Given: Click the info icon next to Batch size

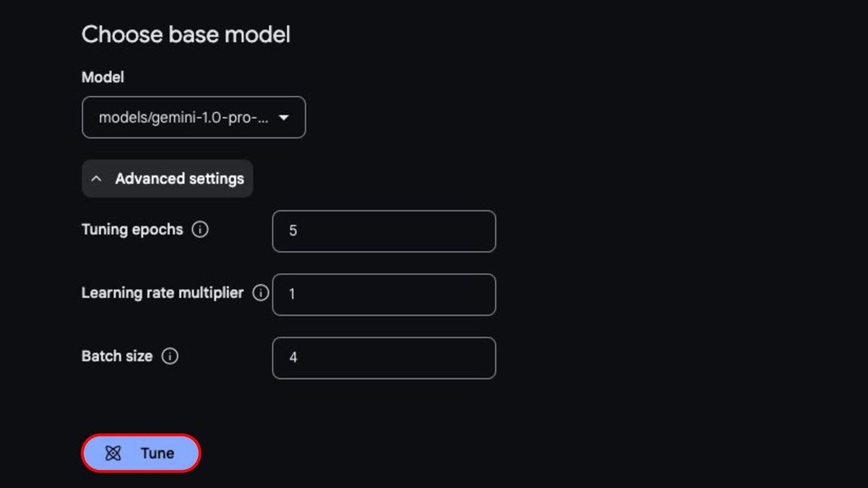Looking at the screenshot, I should point(170,356).
